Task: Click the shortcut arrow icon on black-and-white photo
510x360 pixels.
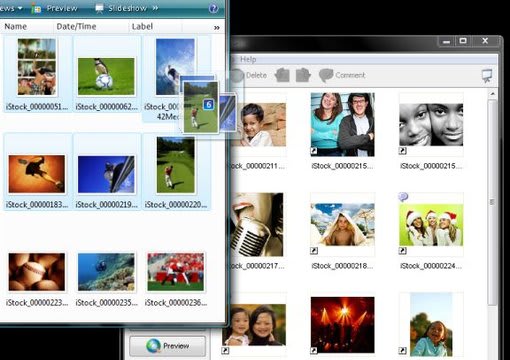Action: [402, 151]
